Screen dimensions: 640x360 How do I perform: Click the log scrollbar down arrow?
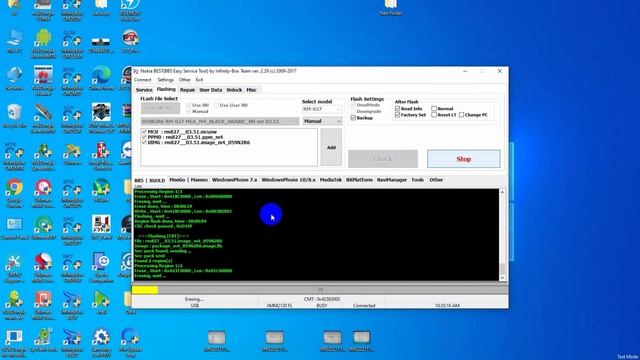click(x=502, y=278)
